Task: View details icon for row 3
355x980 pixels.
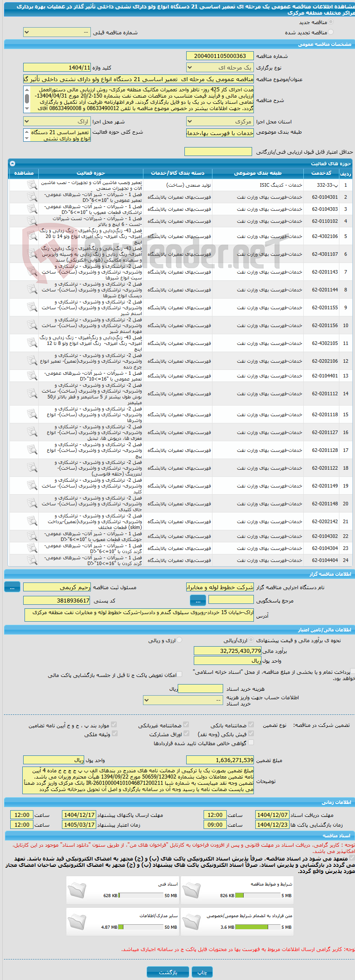Action: (32, 209)
